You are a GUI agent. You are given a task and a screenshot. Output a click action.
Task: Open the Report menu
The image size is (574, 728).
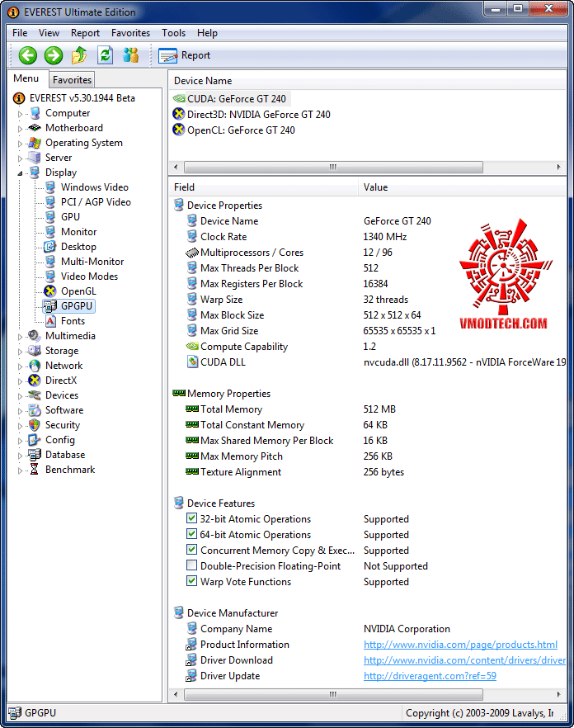85,33
